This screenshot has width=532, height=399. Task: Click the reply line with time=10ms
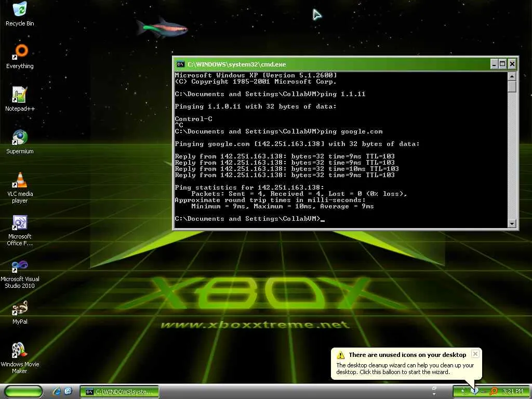[x=287, y=169]
